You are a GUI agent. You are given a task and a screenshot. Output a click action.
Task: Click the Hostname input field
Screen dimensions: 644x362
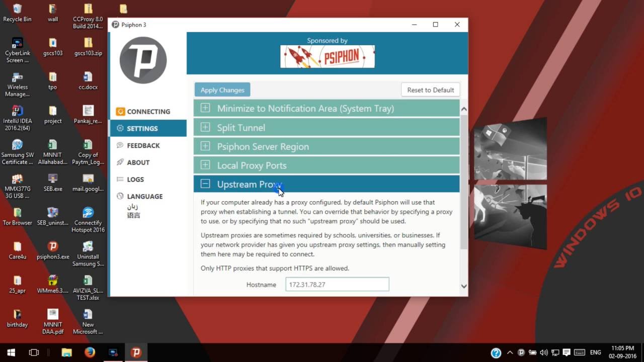coord(337,285)
